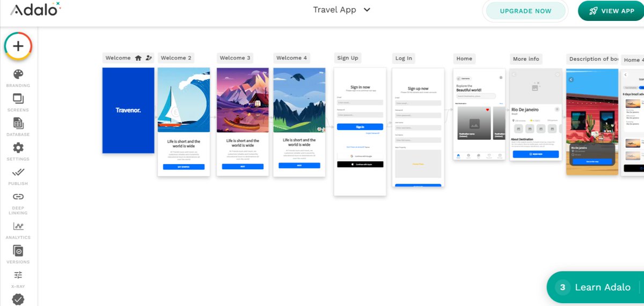
Task: Click the image upload area on Log In screen
Action: (418, 163)
